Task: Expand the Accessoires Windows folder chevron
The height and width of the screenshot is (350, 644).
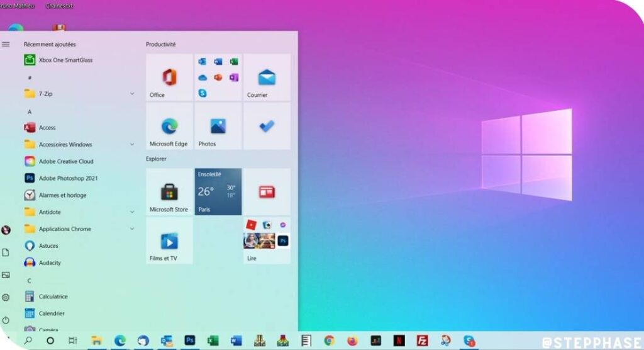Action: click(x=132, y=144)
